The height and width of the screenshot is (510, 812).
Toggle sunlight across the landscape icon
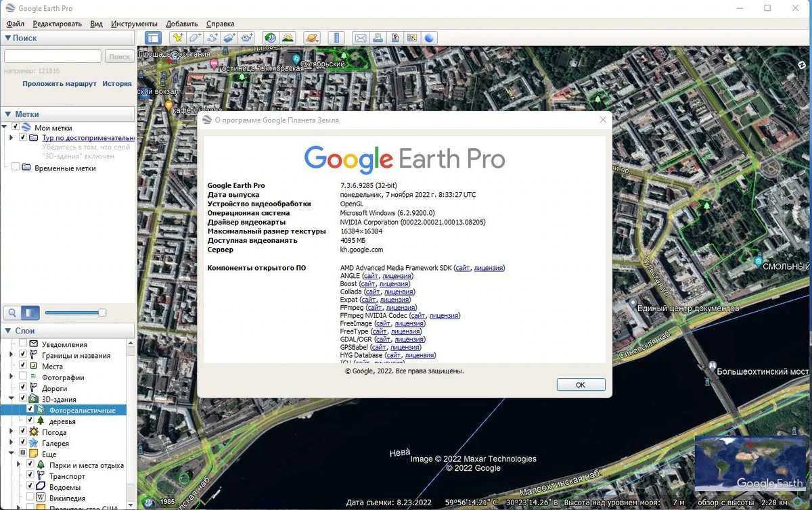tap(288, 38)
